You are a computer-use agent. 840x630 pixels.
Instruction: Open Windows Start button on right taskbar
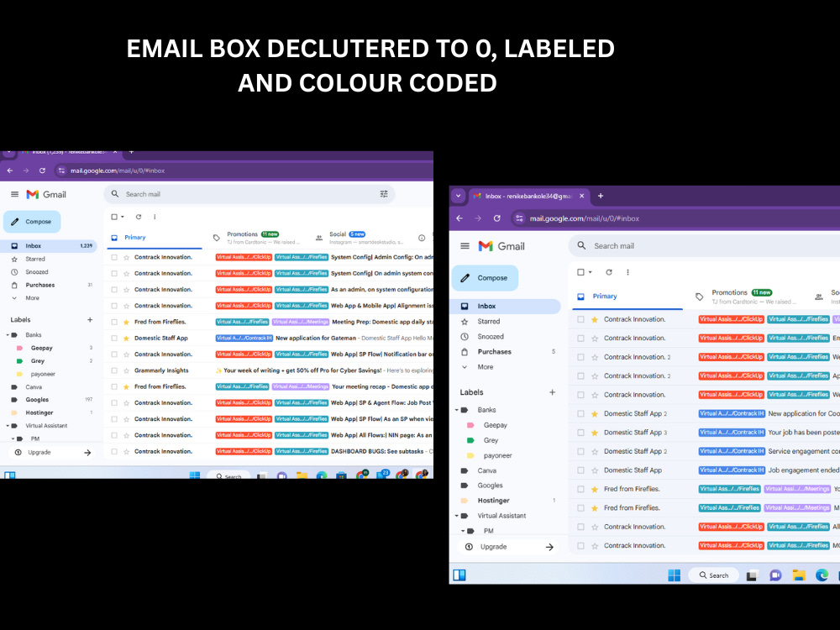tap(675, 575)
